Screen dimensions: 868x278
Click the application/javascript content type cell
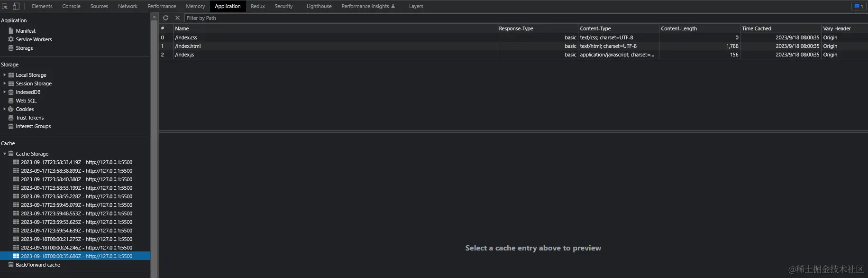(618, 55)
